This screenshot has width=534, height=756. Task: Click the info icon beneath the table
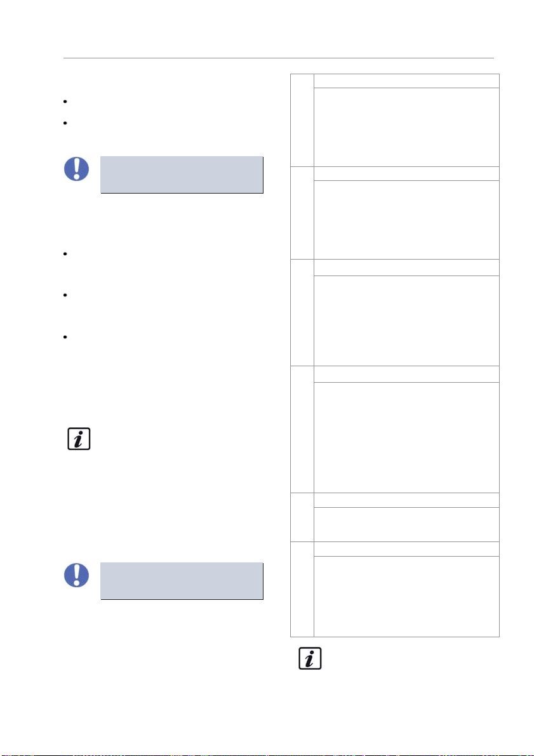310,658
